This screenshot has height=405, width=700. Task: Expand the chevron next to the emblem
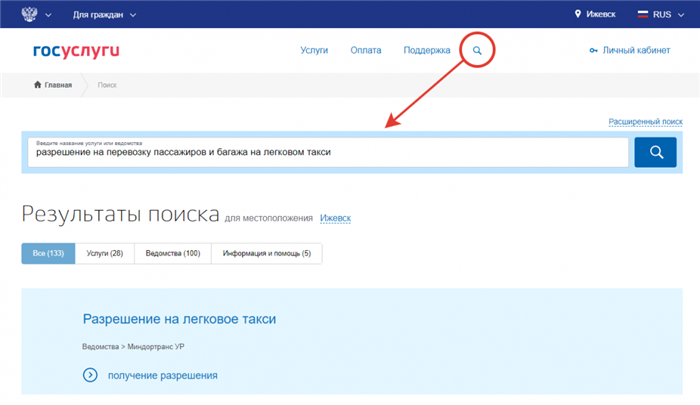click(48, 15)
